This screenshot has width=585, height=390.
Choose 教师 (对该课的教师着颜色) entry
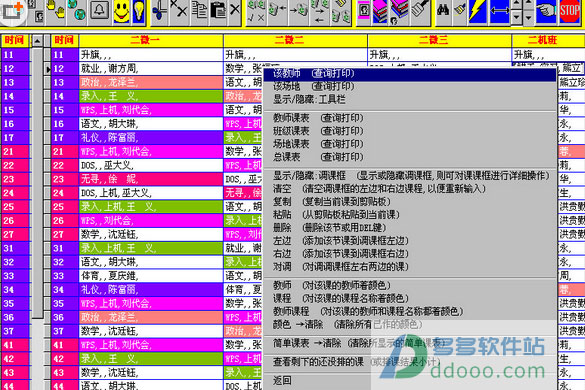(x=410, y=286)
